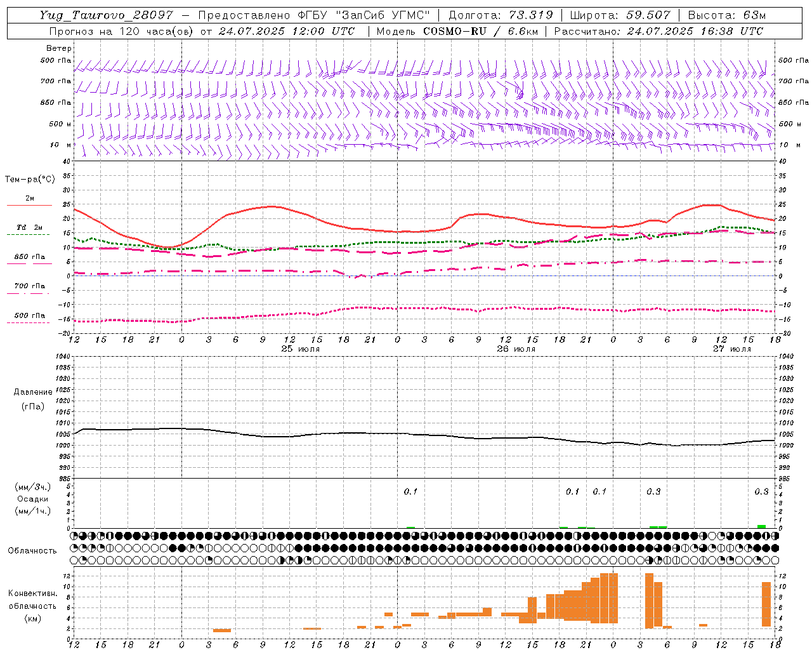
Task: Select the (мм/3ч.) precipitation unit label
Action: pyautogui.click(x=33, y=487)
